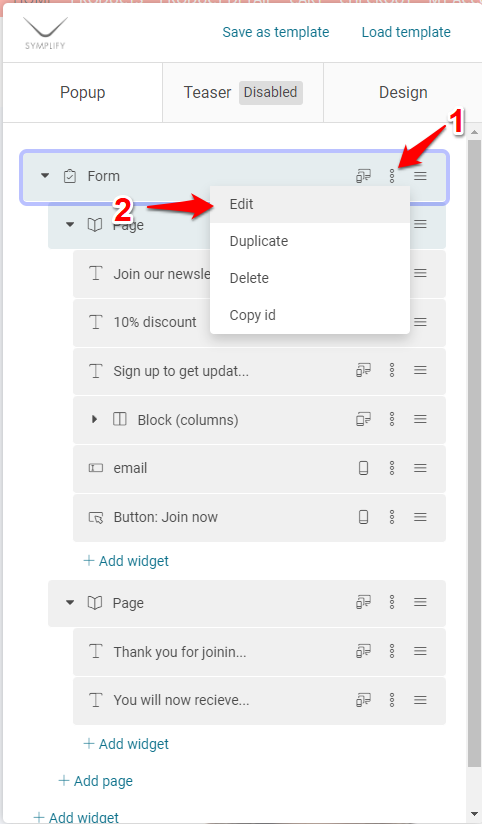
Task: Open the three-dot menu on Form row
Action: (392, 176)
